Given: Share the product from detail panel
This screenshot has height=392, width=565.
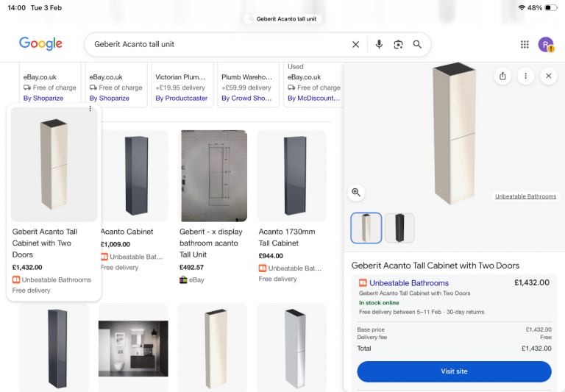Looking at the screenshot, I should point(502,76).
